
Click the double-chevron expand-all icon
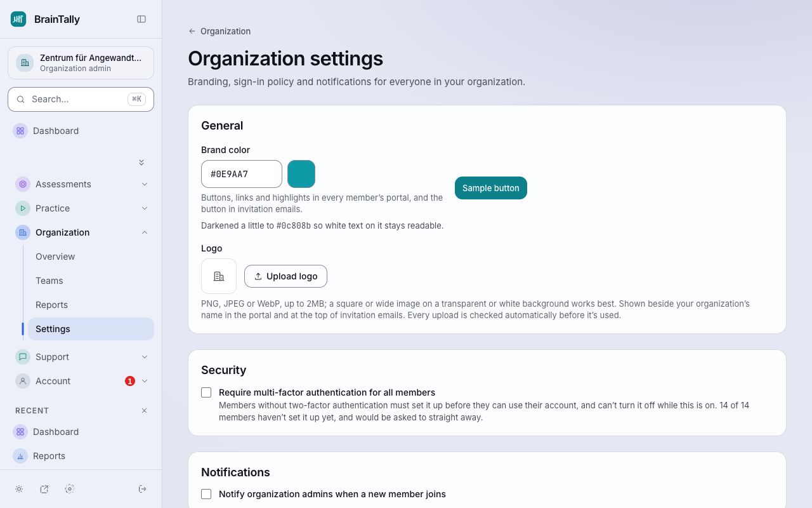[x=141, y=163]
